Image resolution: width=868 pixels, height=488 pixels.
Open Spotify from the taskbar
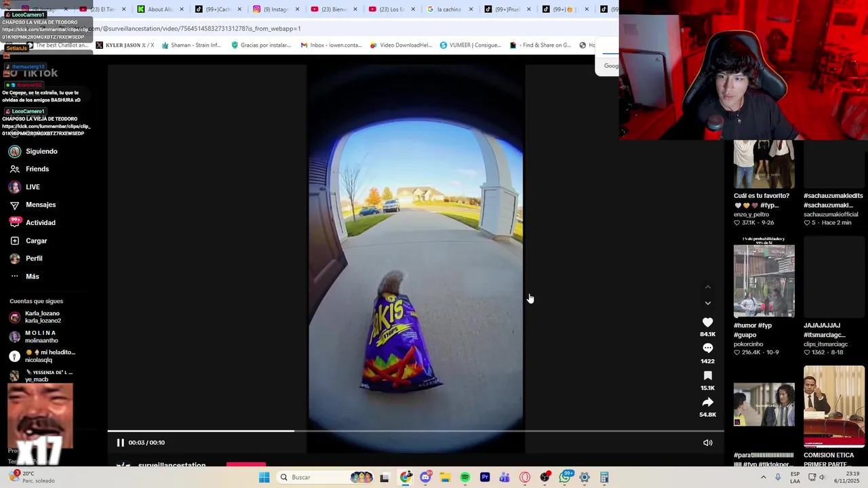465,477
